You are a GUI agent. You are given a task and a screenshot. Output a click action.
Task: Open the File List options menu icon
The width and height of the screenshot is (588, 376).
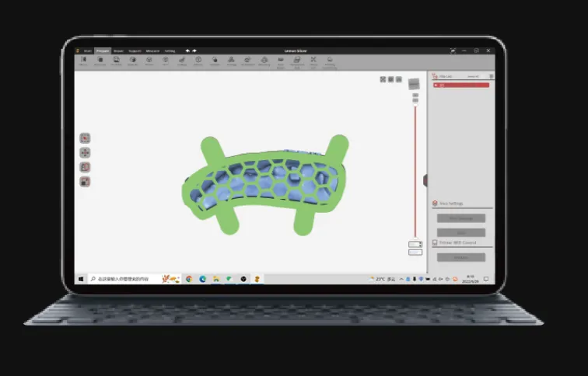491,76
